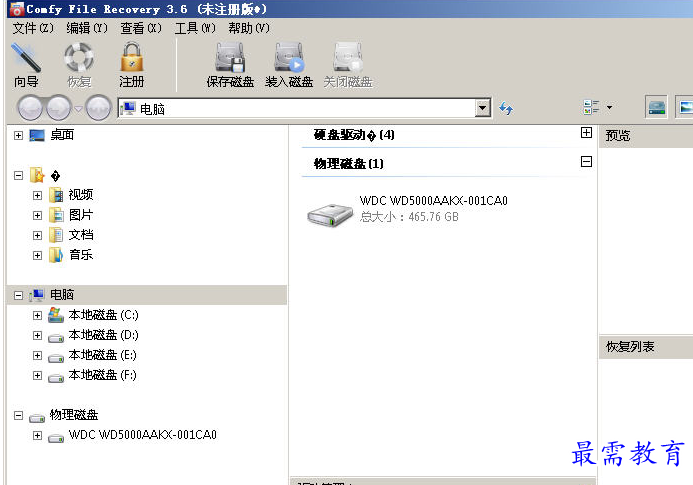Open the 编辑 menu
Screen dimensions: 693x485
point(87,28)
